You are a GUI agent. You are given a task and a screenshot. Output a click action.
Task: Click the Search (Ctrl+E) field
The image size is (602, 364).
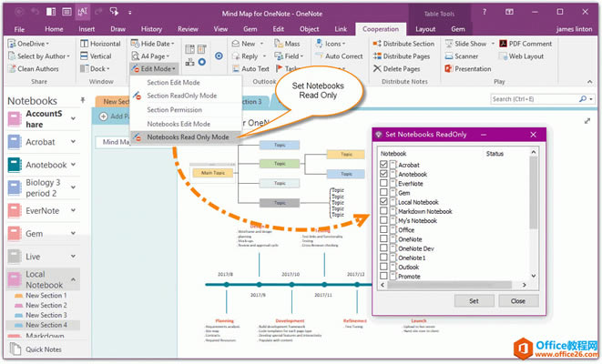[x=534, y=99]
